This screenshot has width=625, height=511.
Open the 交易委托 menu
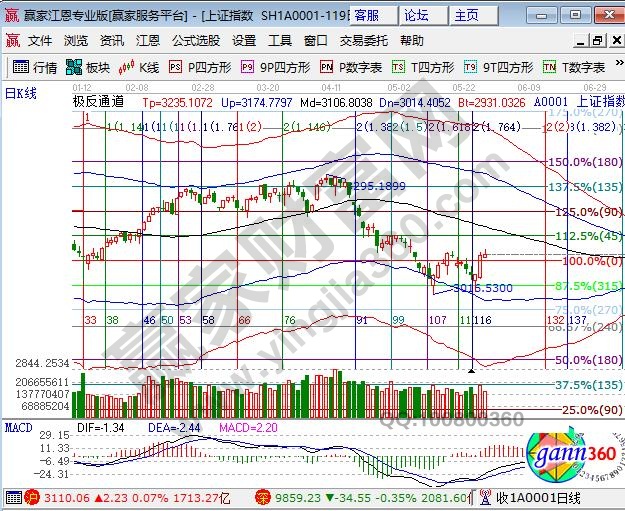[x=363, y=41]
